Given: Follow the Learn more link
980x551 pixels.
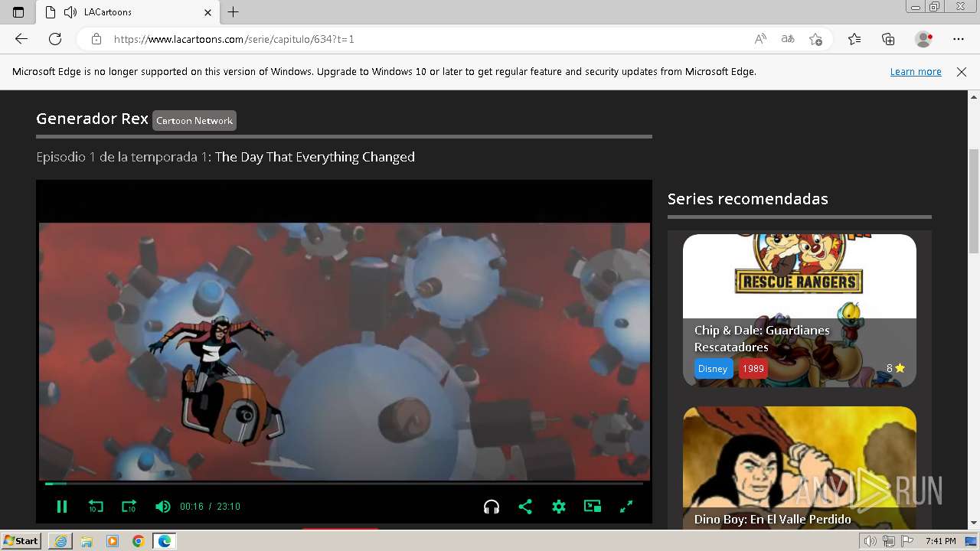Looking at the screenshot, I should pyautogui.click(x=916, y=72).
